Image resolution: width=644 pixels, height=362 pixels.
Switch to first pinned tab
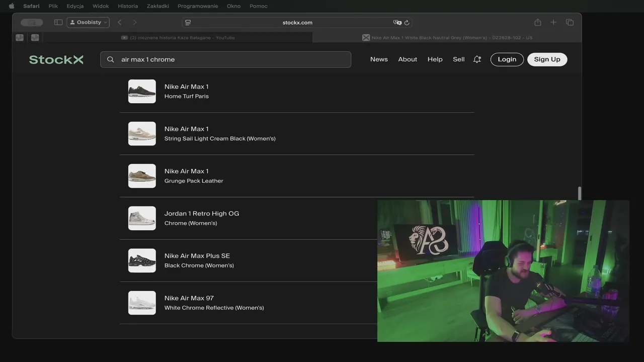20,37
